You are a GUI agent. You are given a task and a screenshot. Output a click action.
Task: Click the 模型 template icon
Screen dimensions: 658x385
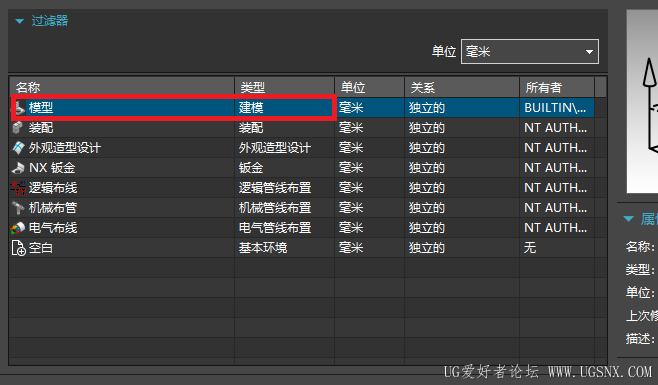pyautogui.click(x=19, y=108)
